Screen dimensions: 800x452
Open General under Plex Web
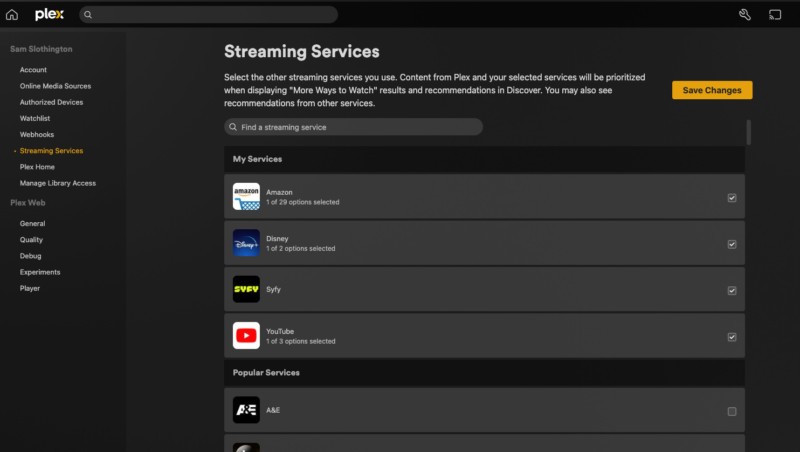point(32,223)
